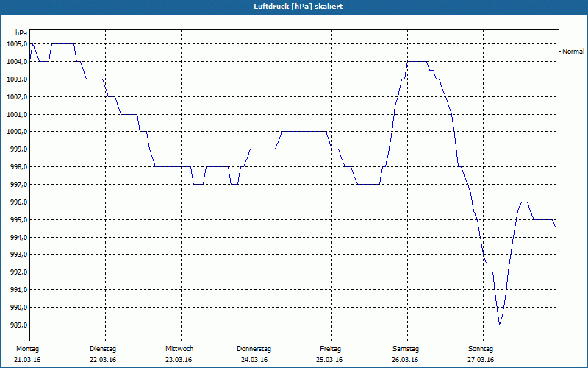Click the '1004,0' axis value
Viewport: 588px width, 368px height.
pos(17,62)
